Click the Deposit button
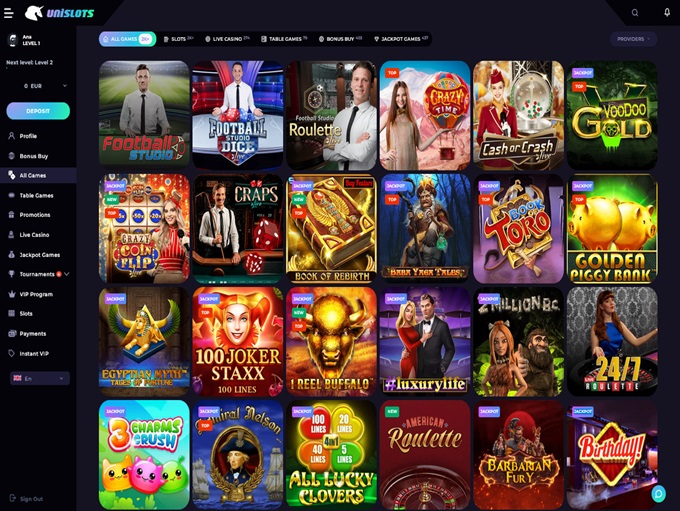This screenshot has height=511, width=680. click(38, 111)
